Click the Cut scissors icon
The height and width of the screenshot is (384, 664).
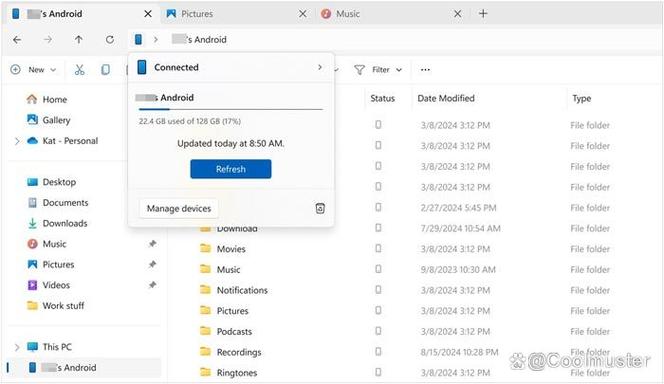point(79,70)
